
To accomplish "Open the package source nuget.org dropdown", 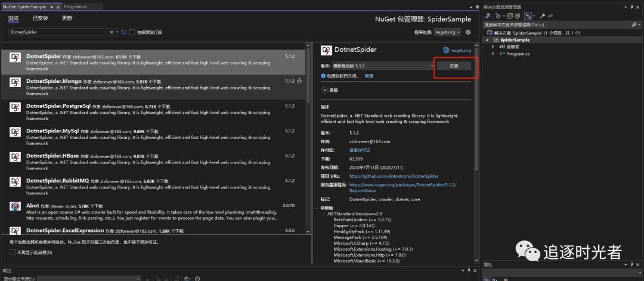I will (x=448, y=32).
